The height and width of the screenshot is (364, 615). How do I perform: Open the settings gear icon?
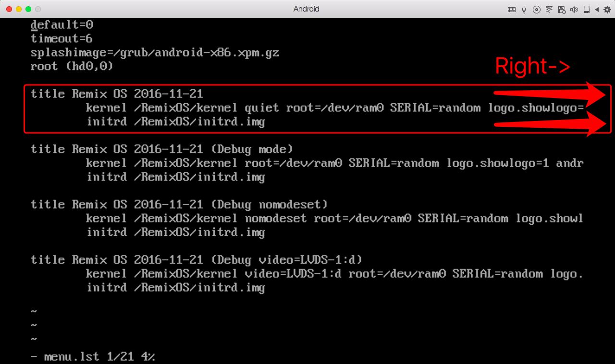pyautogui.click(x=607, y=9)
